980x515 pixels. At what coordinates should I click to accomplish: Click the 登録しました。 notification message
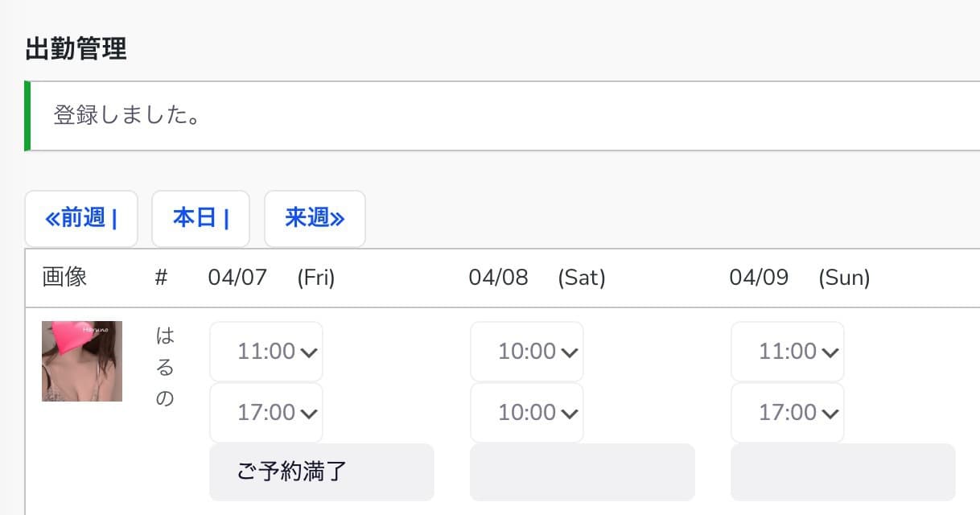[x=126, y=116]
